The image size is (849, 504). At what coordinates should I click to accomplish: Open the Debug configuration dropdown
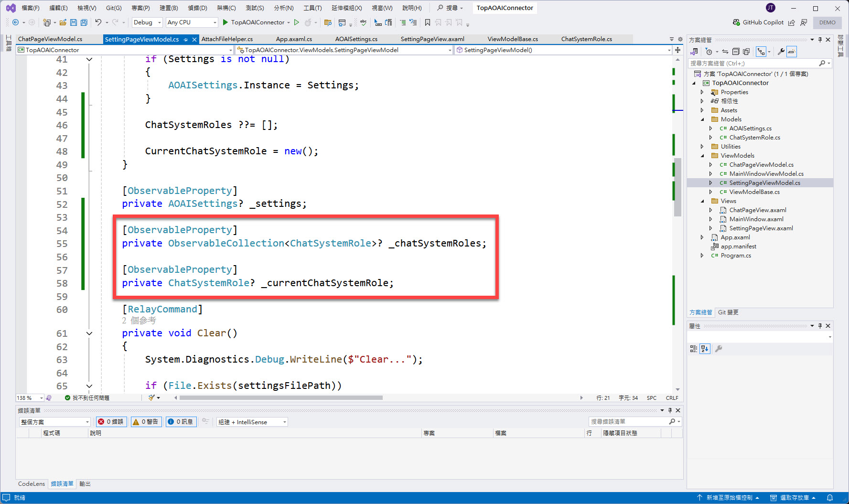click(147, 22)
